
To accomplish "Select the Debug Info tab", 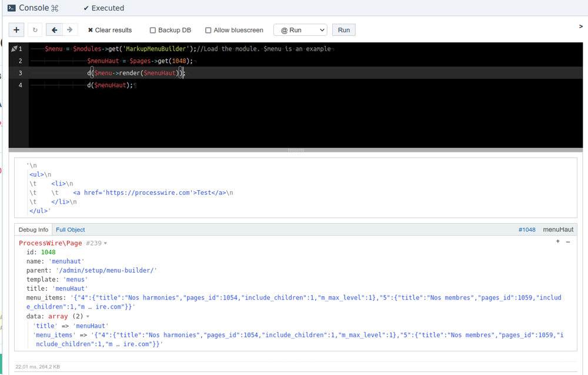I will pos(34,230).
